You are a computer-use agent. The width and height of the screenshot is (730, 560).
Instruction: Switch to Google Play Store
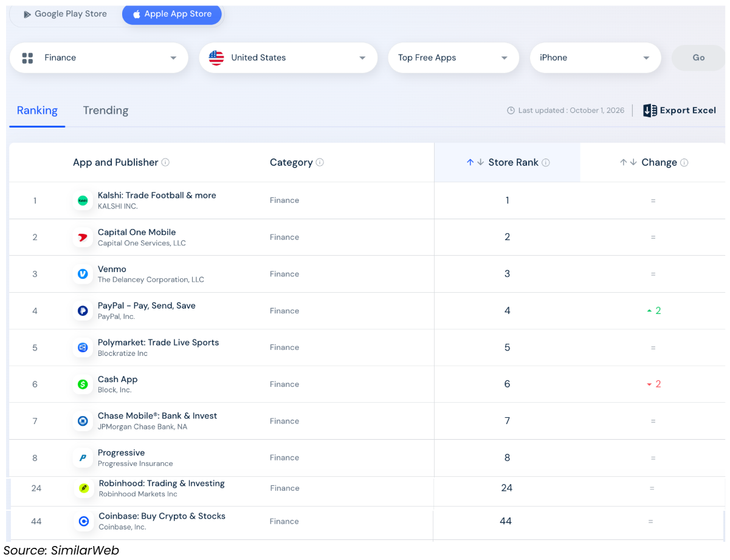[x=65, y=14]
